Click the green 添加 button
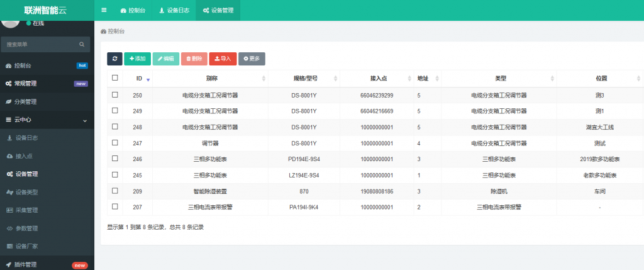Viewport: 644px width, 270px height. click(137, 59)
